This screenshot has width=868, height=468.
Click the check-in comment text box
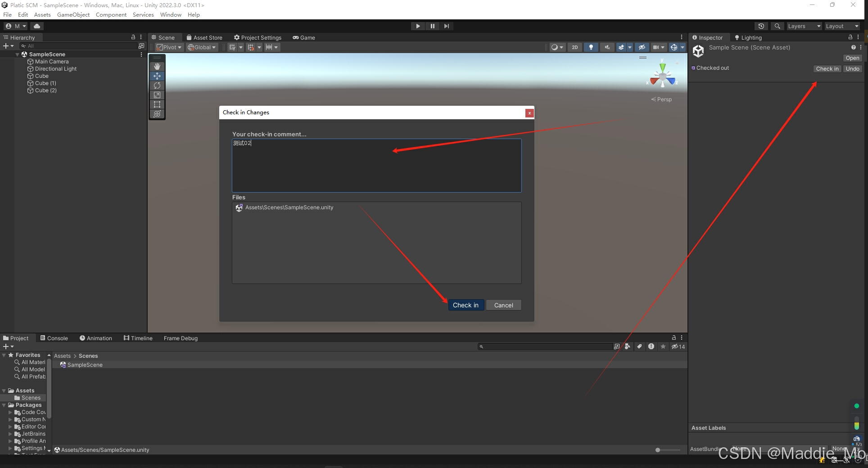click(377, 165)
